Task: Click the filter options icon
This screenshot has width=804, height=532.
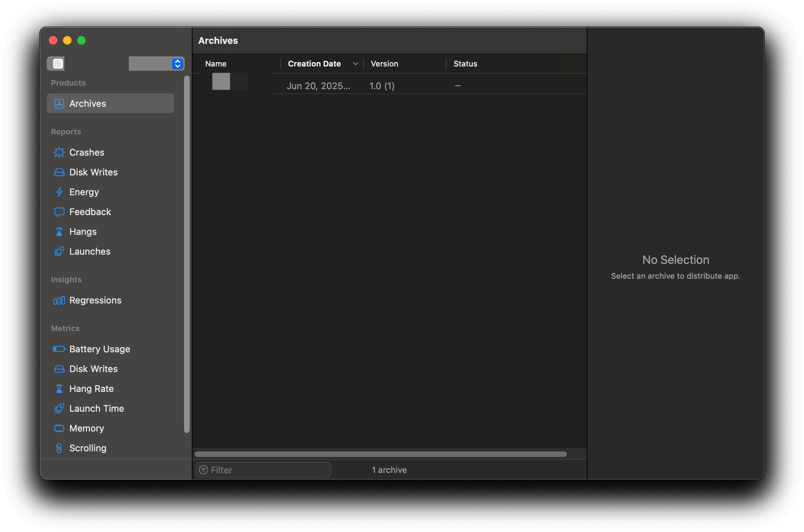Action: point(203,470)
